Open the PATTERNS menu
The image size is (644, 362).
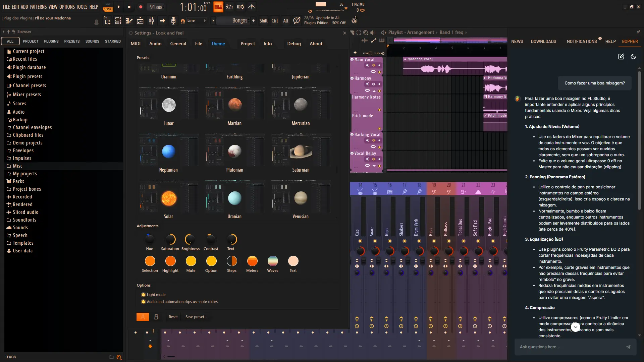click(38, 7)
